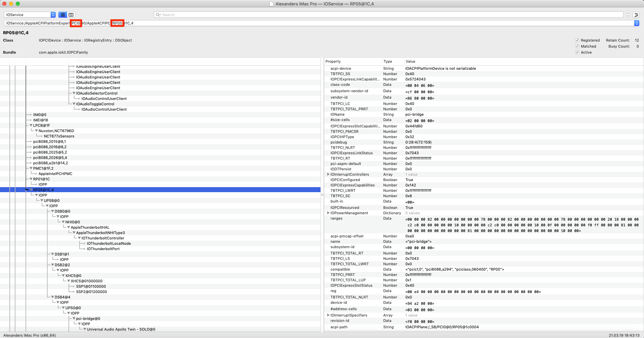This screenshot has width=644, height=338.
Task: Sort by the Value column header
Action: [x=524, y=61]
